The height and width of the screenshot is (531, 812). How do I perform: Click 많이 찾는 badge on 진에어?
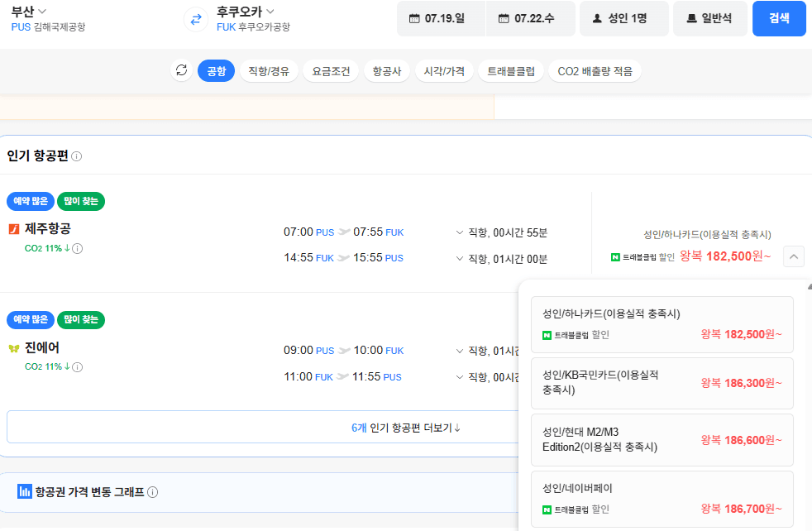(x=81, y=319)
